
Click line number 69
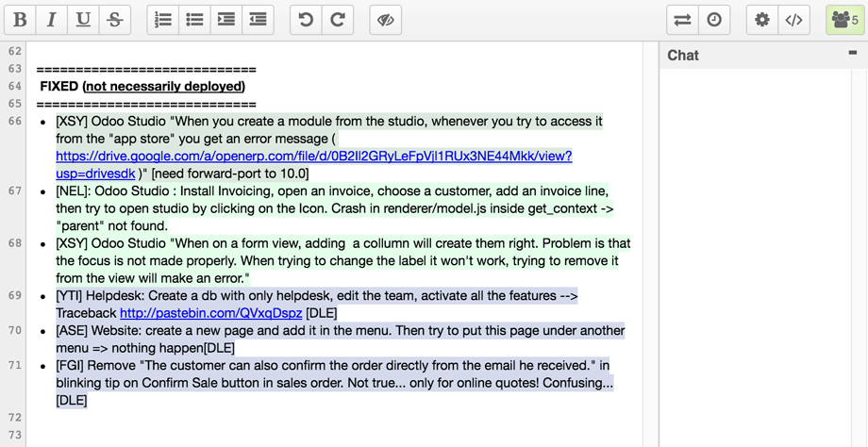[15, 296]
